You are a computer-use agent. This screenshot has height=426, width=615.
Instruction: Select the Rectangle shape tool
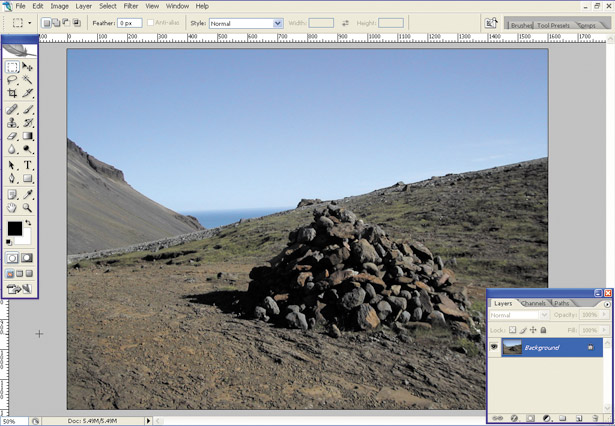tap(27, 178)
